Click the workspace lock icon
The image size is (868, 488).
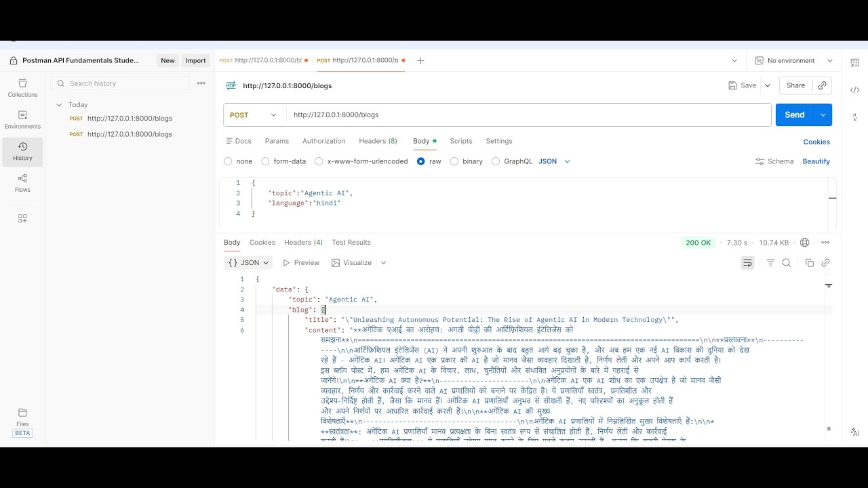[14, 60]
